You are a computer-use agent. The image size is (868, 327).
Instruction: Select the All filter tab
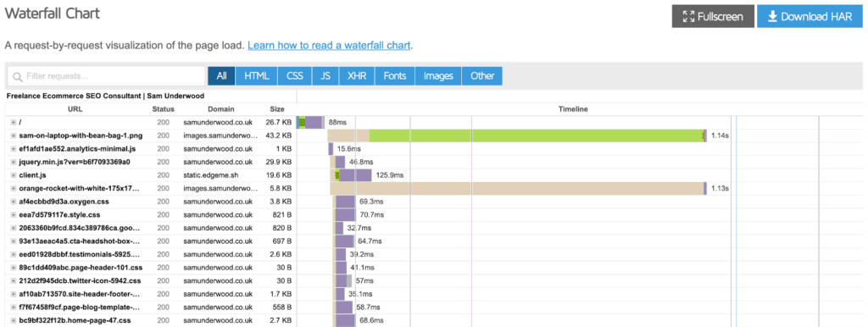221,75
